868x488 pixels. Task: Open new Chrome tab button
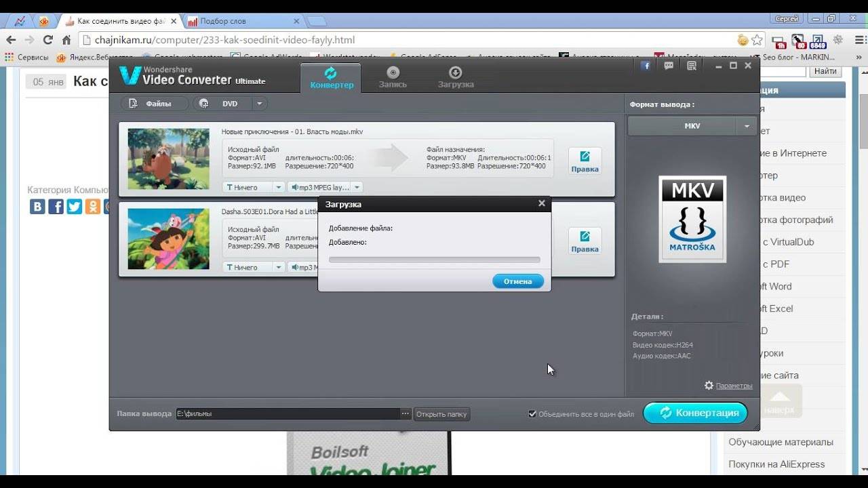(x=315, y=22)
